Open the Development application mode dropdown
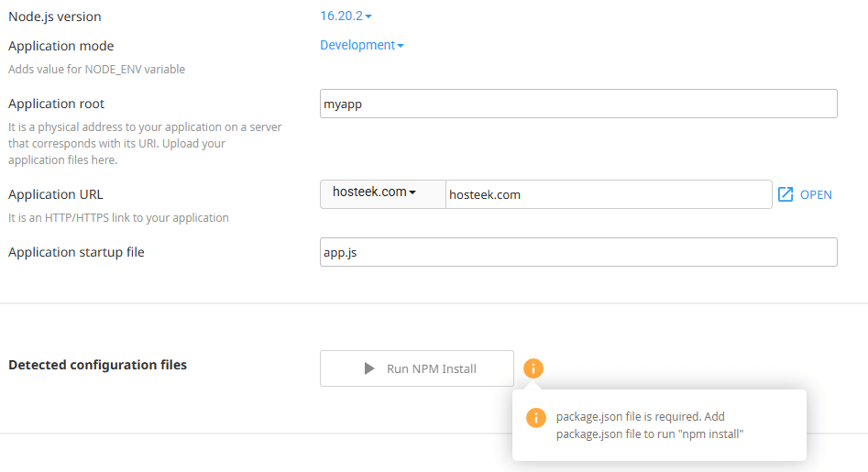 pyautogui.click(x=361, y=46)
